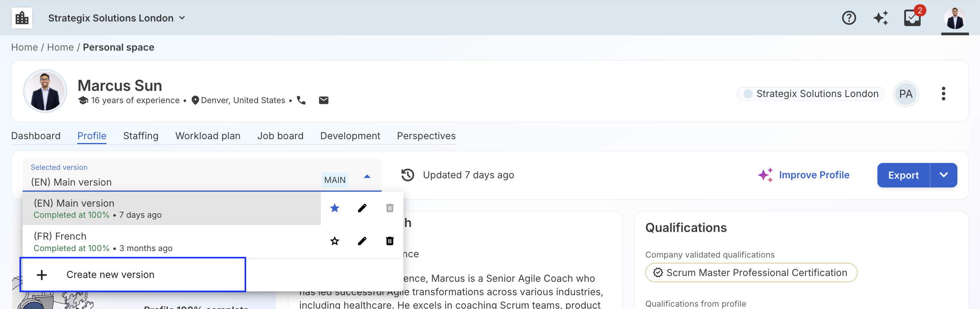980x309 pixels.
Task: Click the Improve Profile link
Action: [x=814, y=175]
